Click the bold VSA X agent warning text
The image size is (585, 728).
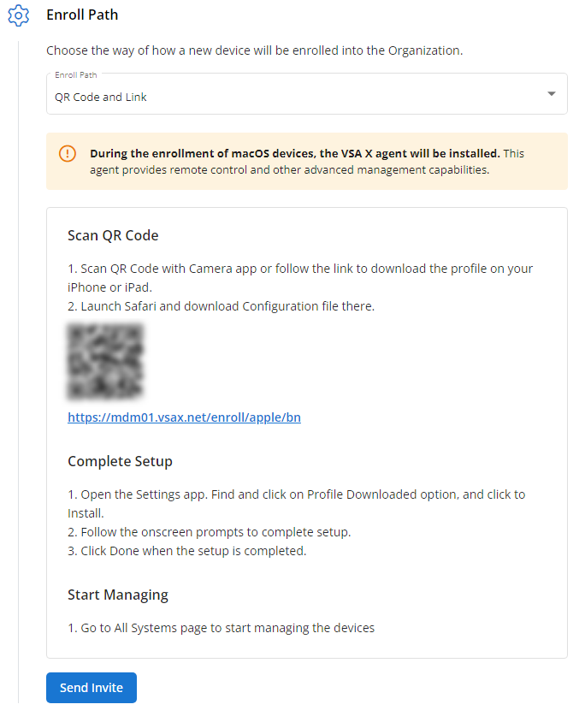294,154
